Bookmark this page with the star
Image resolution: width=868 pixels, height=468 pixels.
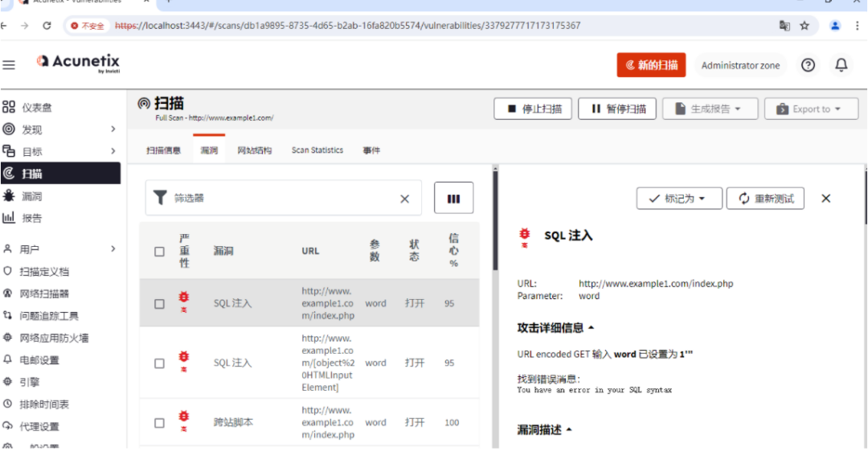point(805,26)
